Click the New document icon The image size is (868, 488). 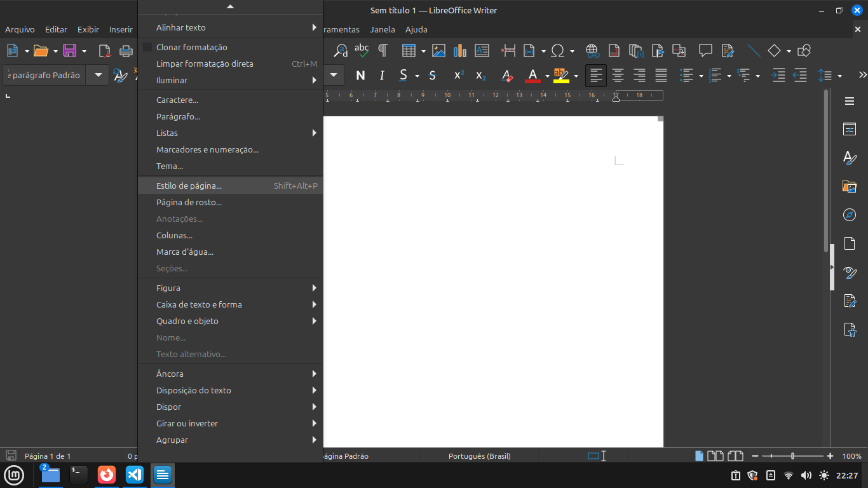point(12,51)
